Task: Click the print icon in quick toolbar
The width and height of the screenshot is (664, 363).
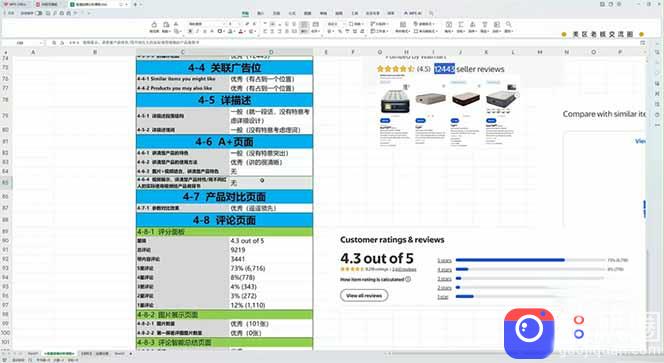Action: click(x=61, y=14)
